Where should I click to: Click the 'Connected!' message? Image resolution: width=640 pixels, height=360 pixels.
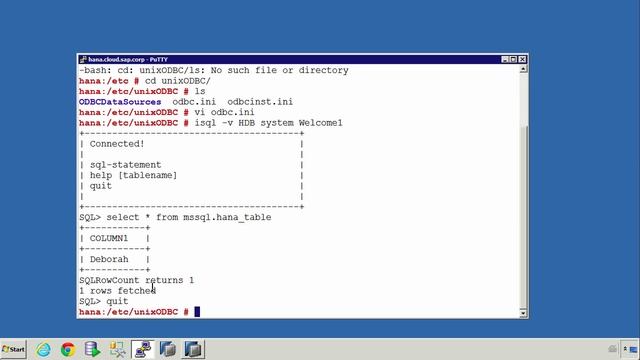coord(117,144)
